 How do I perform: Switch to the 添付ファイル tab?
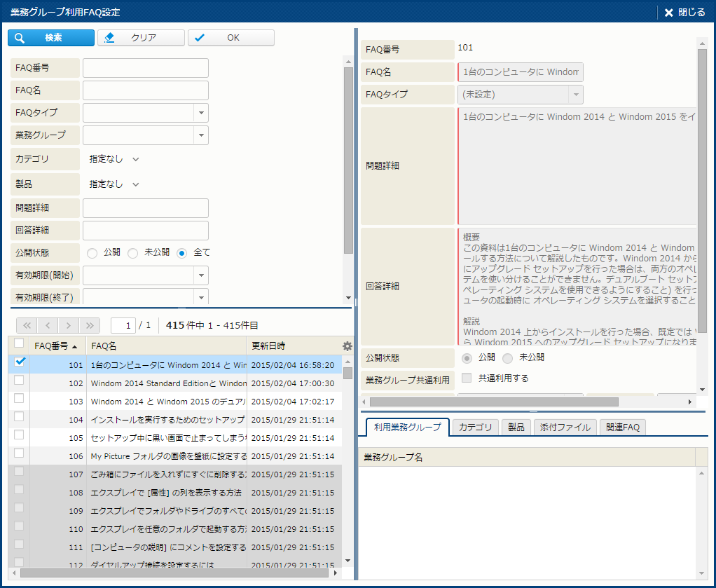(x=565, y=428)
